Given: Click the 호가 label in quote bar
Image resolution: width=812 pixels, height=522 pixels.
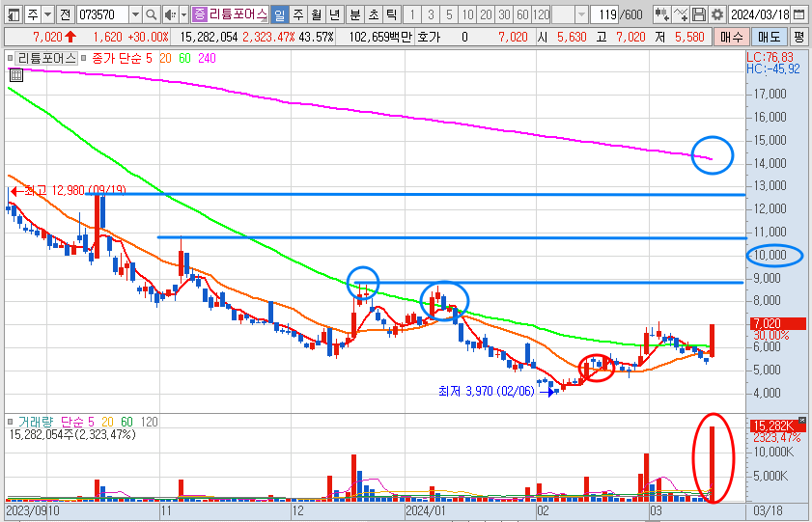Looking at the screenshot, I should click(x=429, y=37).
